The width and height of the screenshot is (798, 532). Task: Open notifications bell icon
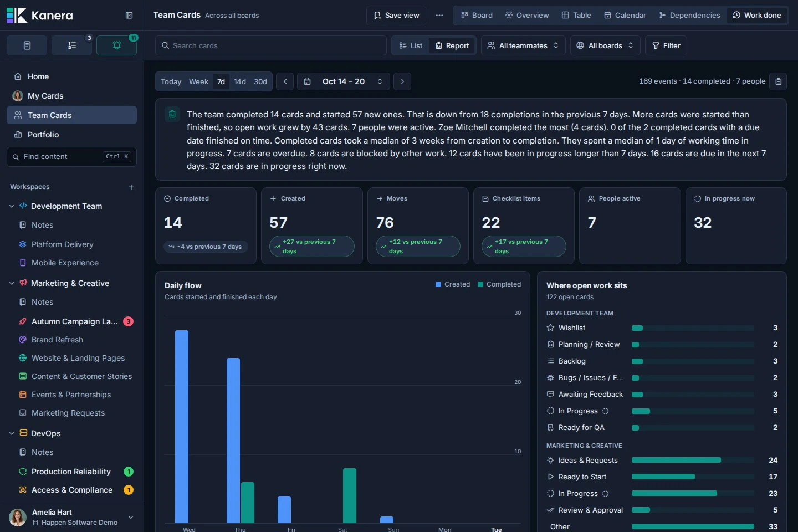(x=117, y=45)
